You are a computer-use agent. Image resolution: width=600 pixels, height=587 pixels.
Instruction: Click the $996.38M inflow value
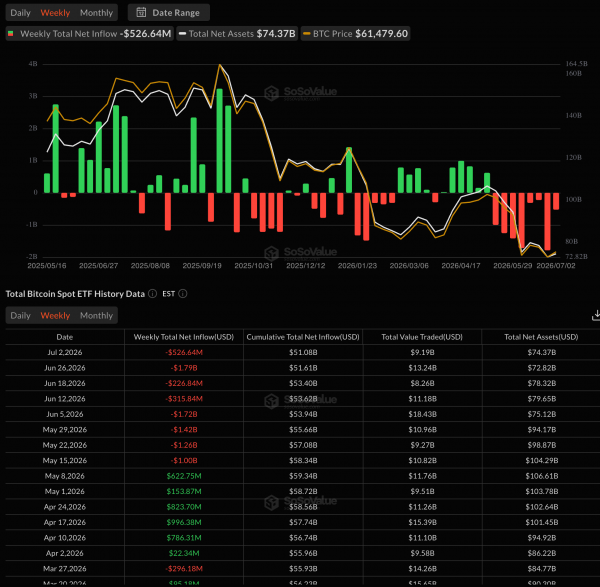[184, 522]
